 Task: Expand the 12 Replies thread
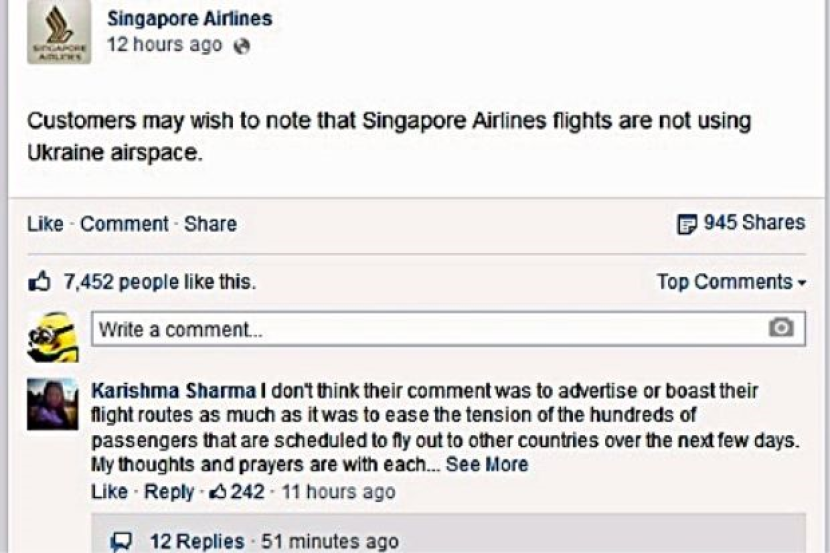coord(197,541)
